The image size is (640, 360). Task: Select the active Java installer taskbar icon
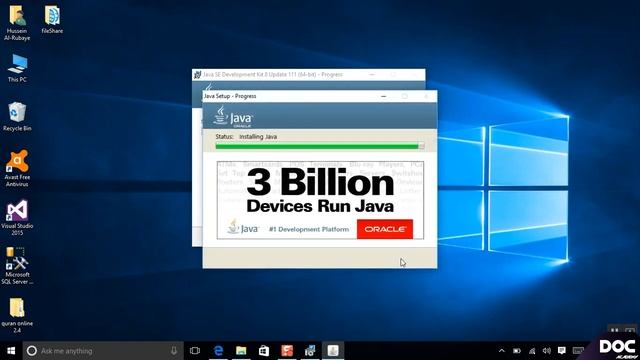click(333, 351)
